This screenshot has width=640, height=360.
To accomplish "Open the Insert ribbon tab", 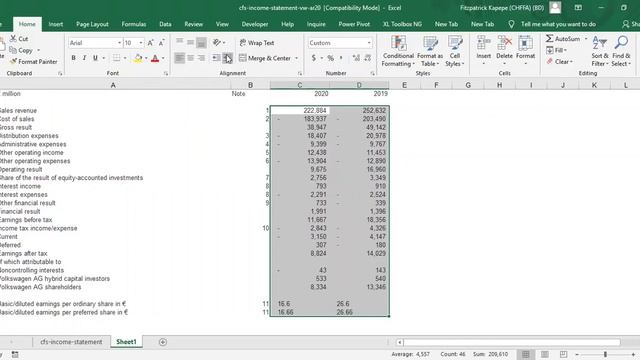I will tap(56, 24).
